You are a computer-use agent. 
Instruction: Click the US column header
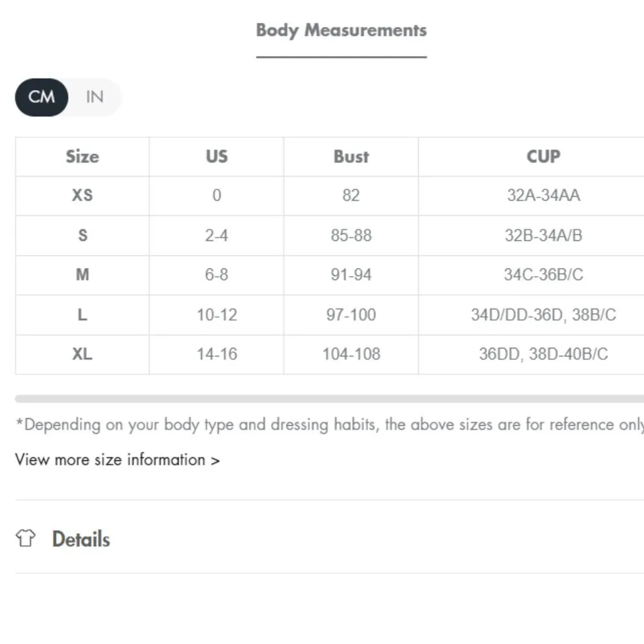tap(216, 156)
